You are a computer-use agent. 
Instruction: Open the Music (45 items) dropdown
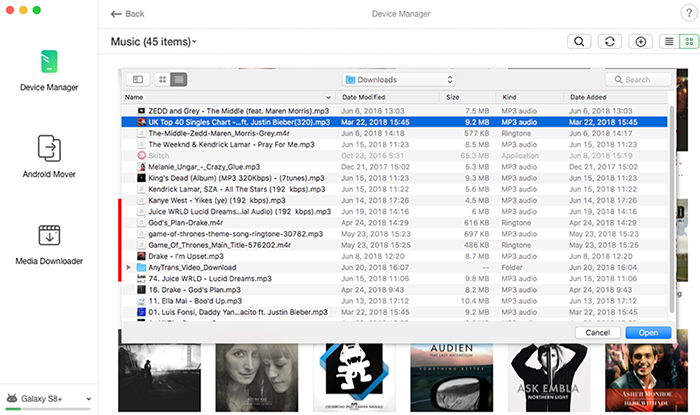(x=154, y=42)
